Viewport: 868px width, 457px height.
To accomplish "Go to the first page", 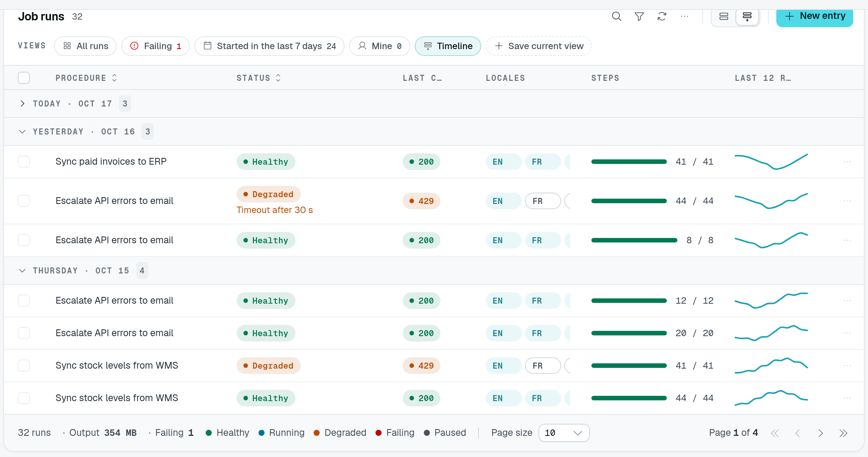I will click(775, 433).
